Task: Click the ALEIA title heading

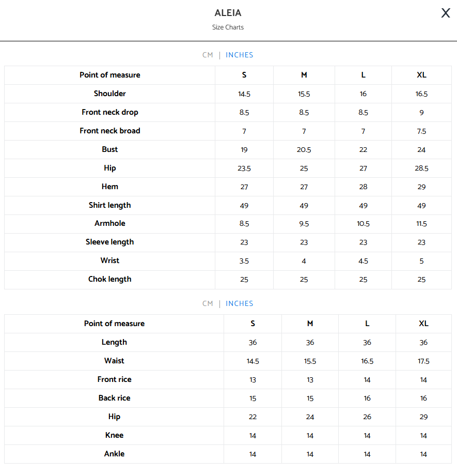Action: 228,13
